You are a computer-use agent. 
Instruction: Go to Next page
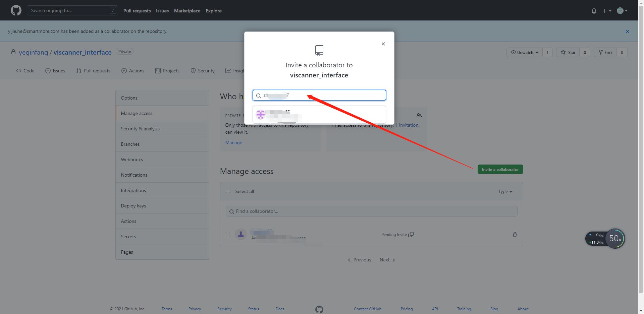387,260
